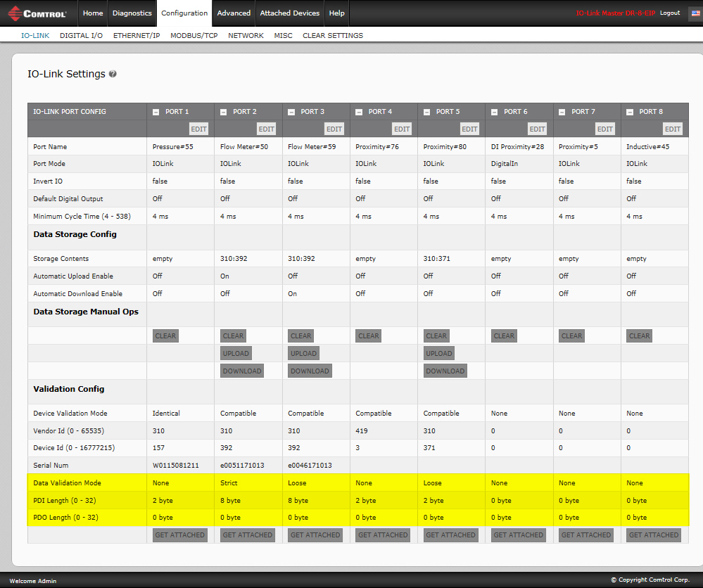Select serial number 'W0115081211'
This screenshot has height=588, width=703.
point(176,466)
